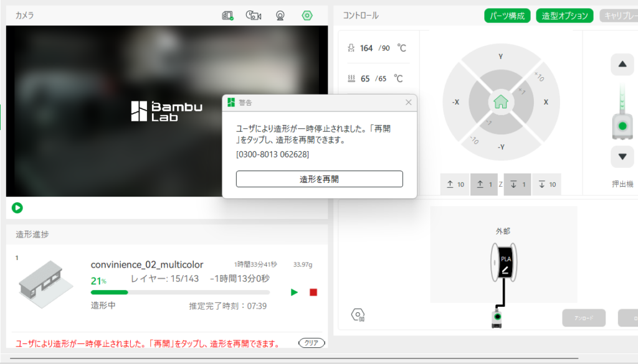Screen dimensions: 638x364
Task: Retract extruder with up arrow
Action: [x=622, y=63]
